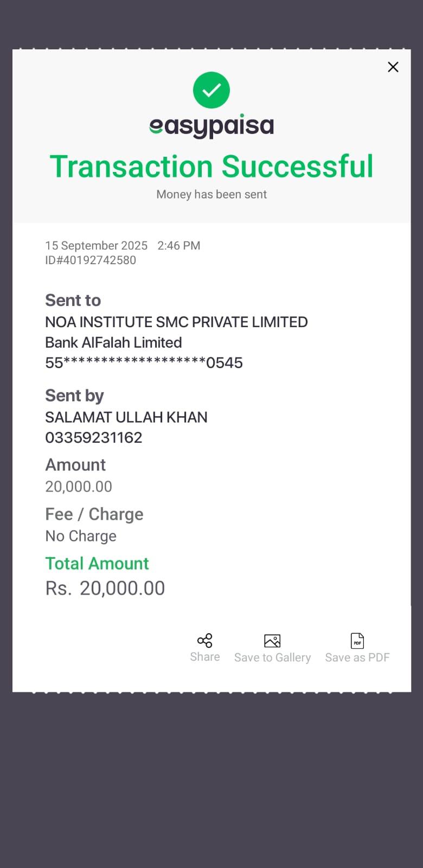Select the masked account number ending 0545
The width and height of the screenshot is (423, 868).
(144, 363)
